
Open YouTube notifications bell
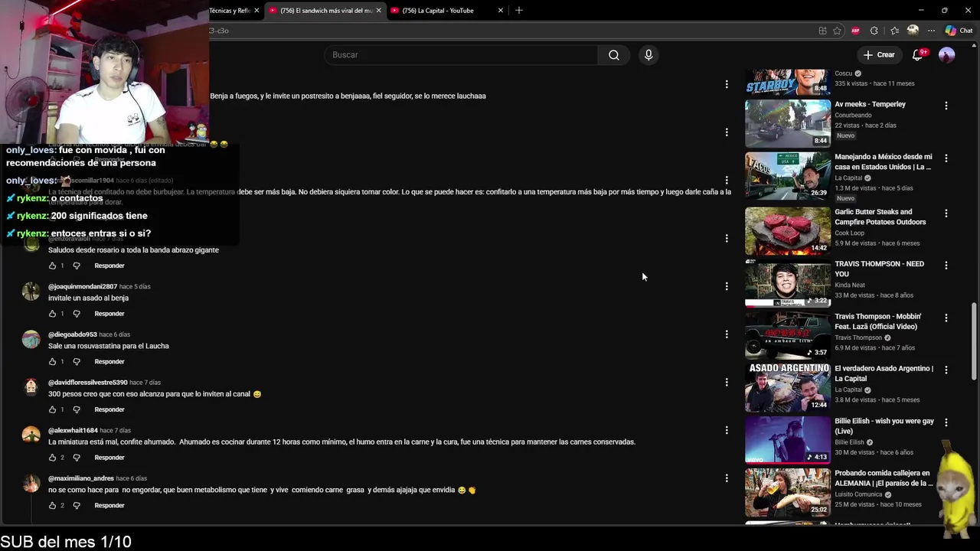[x=918, y=55]
